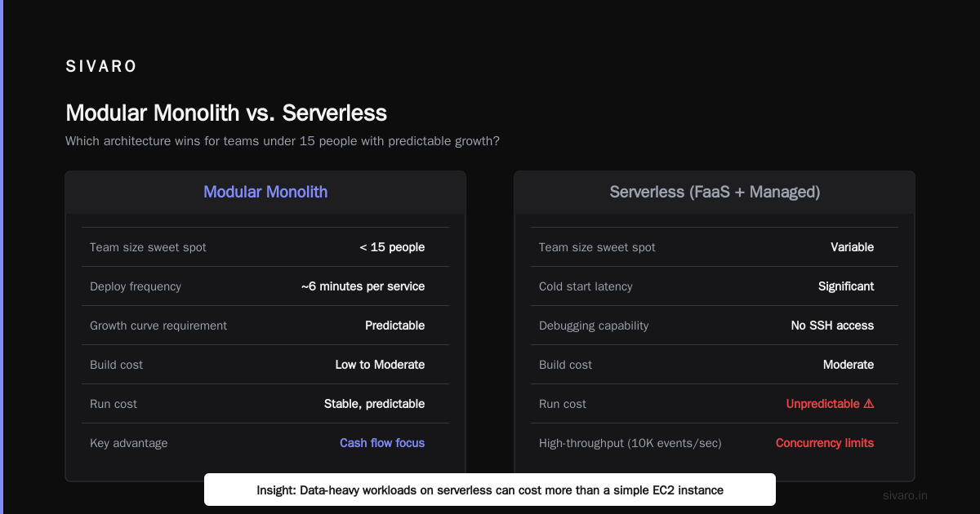Select the Debugging capability row label

(x=594, y=326)
